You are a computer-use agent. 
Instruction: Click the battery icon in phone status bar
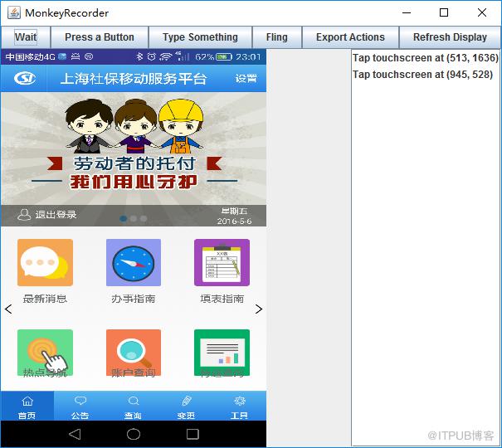click(x=224, y=57)
